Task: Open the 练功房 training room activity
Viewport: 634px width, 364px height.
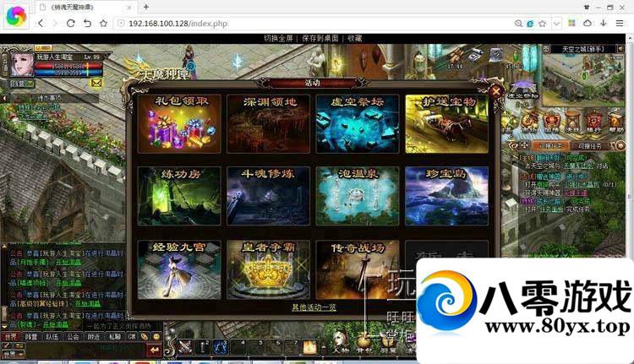Action: 179,196
